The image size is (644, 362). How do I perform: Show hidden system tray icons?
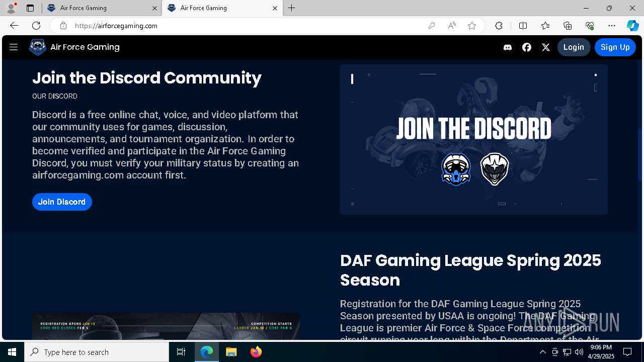coord(542,352)
